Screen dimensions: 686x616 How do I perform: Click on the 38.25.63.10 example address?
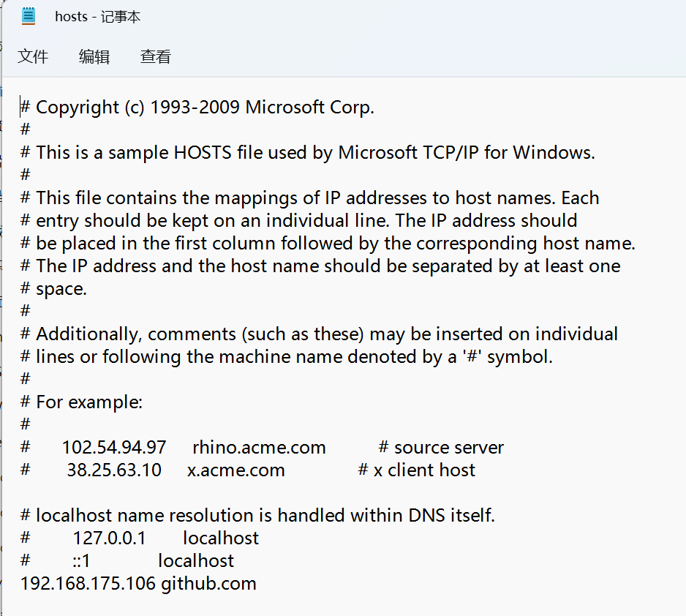[x=114, y=470]
